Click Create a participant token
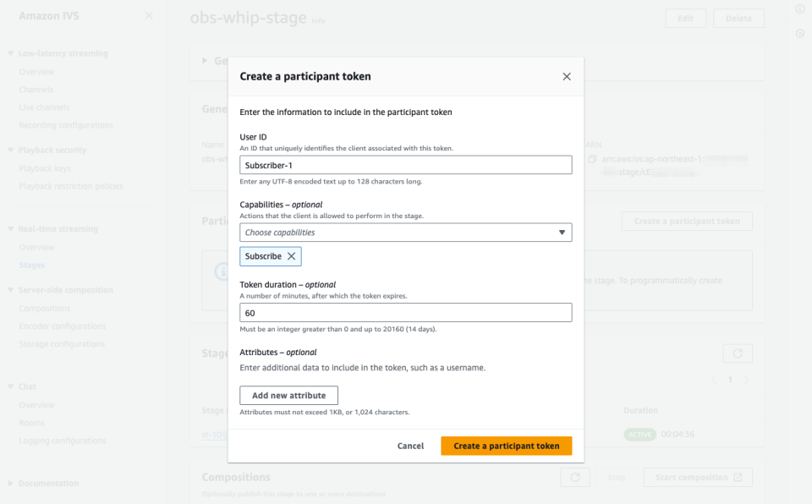Viewport: 812px width, 504px height. click(x=506, y=446)
